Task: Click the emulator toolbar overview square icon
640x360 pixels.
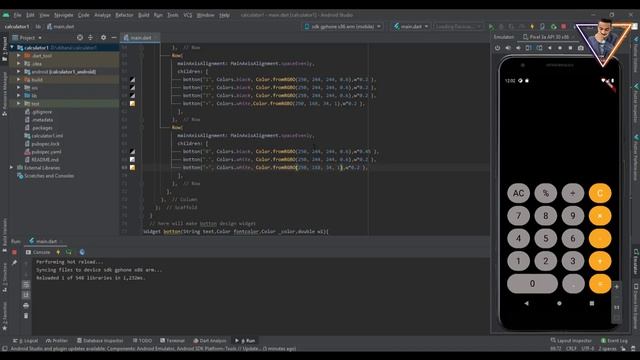Action: [570, 48]
